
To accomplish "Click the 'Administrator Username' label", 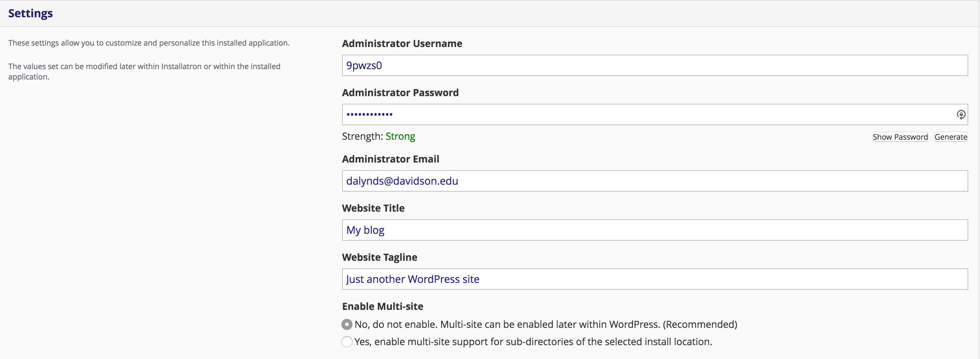I will tap(402, 44).
